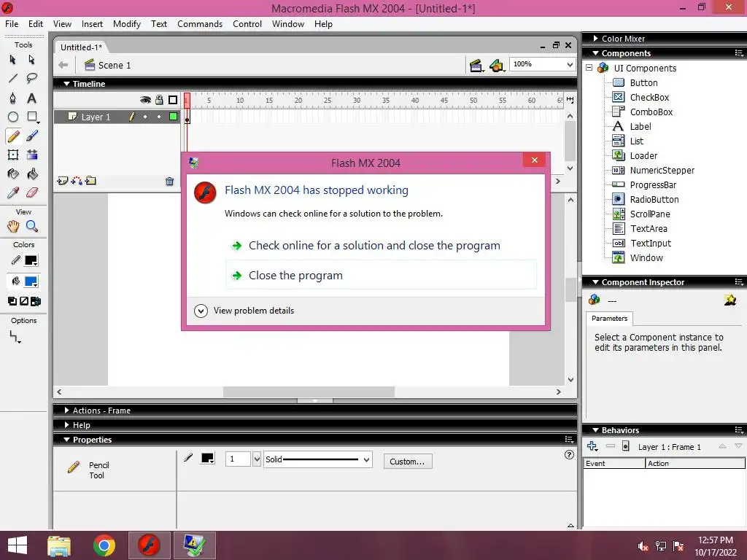This screenshot has width=747, height=560.
Task: Collapse the UI Components tree node
Action: tap(589, 68)
